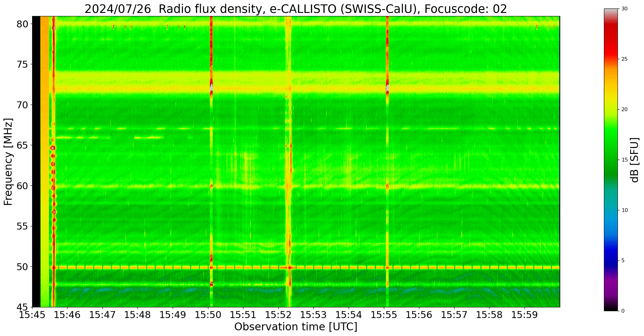Click the 15:54 time tick label
Screen dimensions: 644x336
[x=349, y=315]
